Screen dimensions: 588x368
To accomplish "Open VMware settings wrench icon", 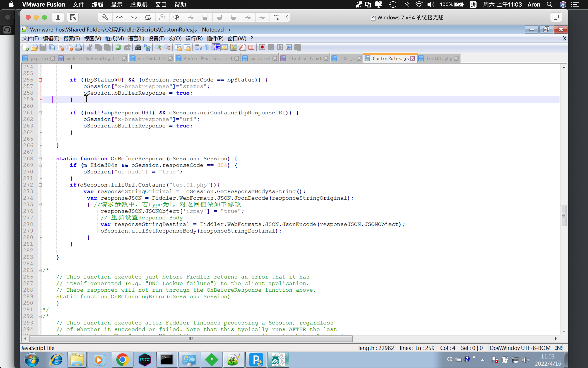I will click(x=105, y=17).
